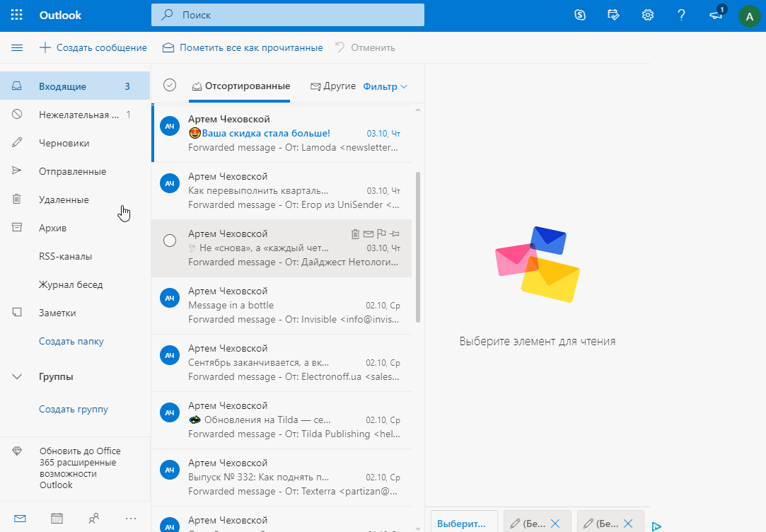The height and width of the screenshot is (532, 766).
Task: Open the account avatar A
Action: 750,17
